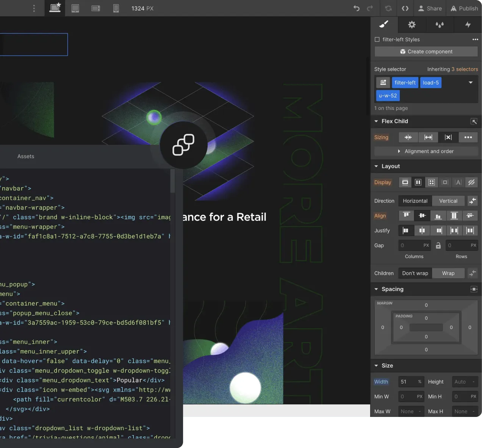
Task: Select the tablet breakpoint icon
Action: click(75, 8)
